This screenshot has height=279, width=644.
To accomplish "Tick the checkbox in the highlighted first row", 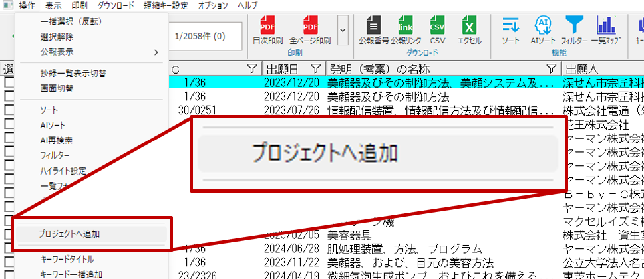I will coord(9,83).
